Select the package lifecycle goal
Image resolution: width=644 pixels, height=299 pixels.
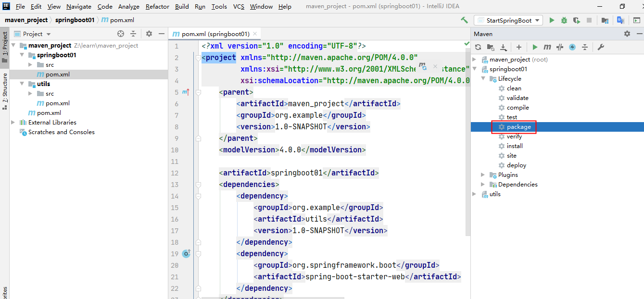(x=519, y=127)
